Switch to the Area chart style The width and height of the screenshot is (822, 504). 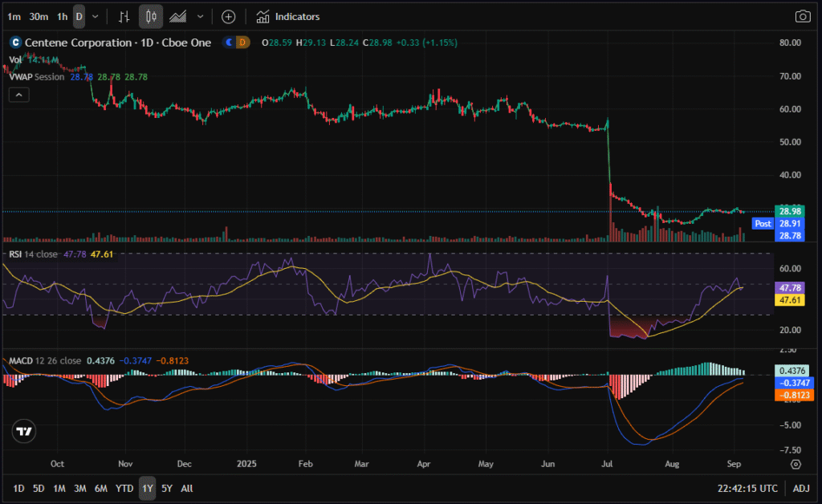(178, 16)
